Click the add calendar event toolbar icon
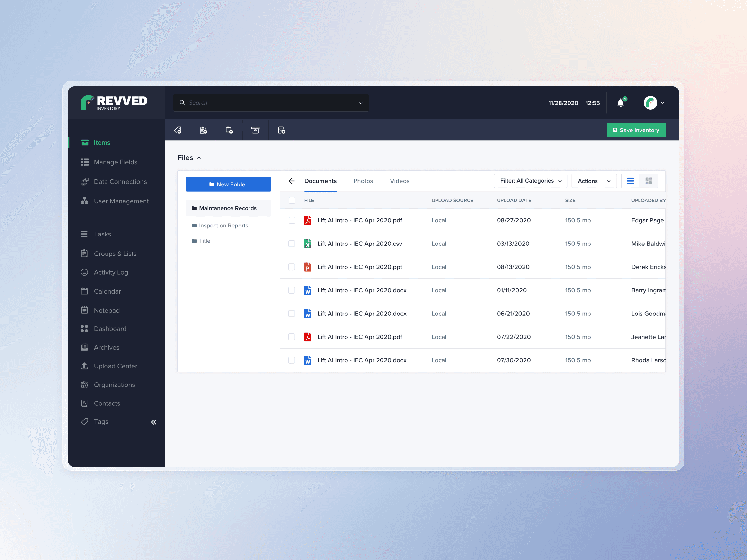Screen dimensions: 747x560 coord(229,130)
